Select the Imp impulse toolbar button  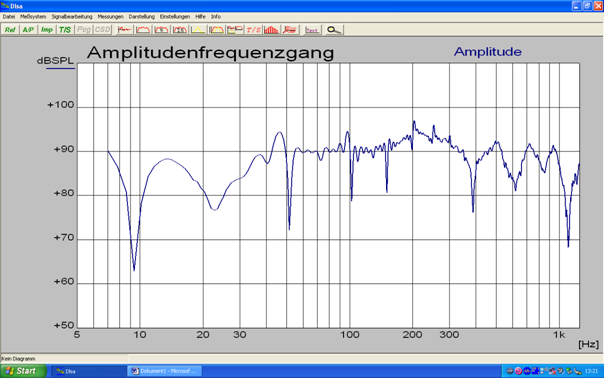tap(47, 30)
